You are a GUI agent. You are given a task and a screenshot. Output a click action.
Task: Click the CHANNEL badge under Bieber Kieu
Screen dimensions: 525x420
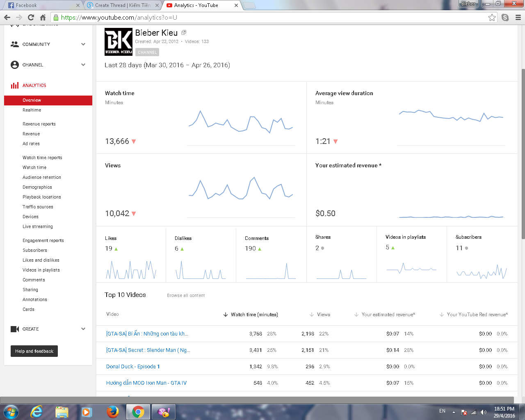tap(147, 52)
